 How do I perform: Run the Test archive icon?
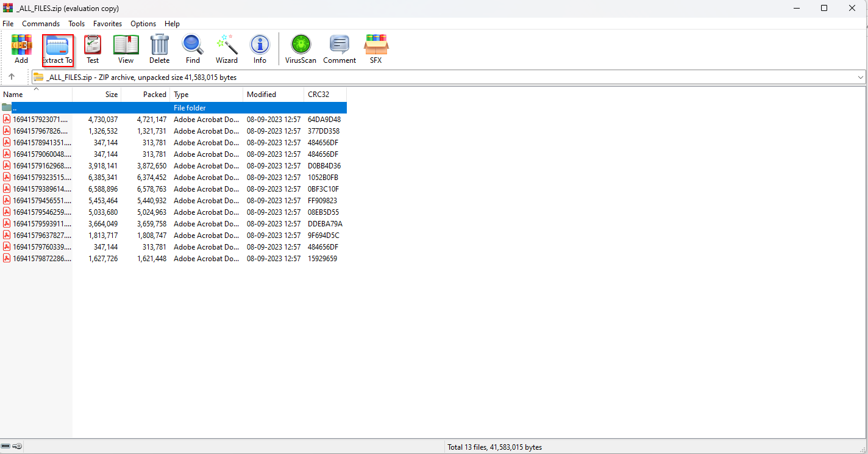click(93, 49)
